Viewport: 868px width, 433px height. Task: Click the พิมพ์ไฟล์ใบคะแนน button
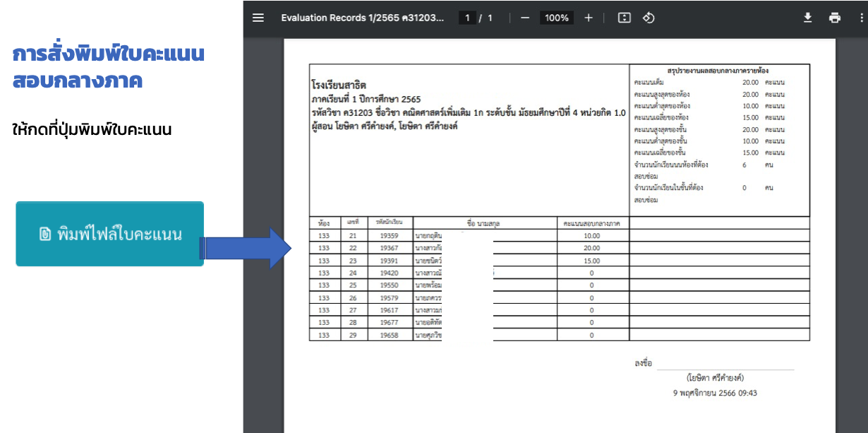click(110, 234)
